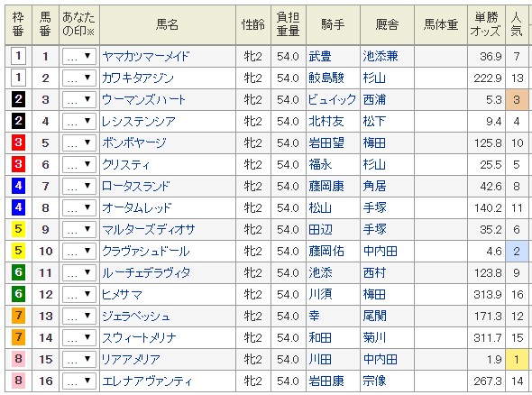Click jockey link 武豊
This screenshot has height=395, width=532.
click(319, 56)
